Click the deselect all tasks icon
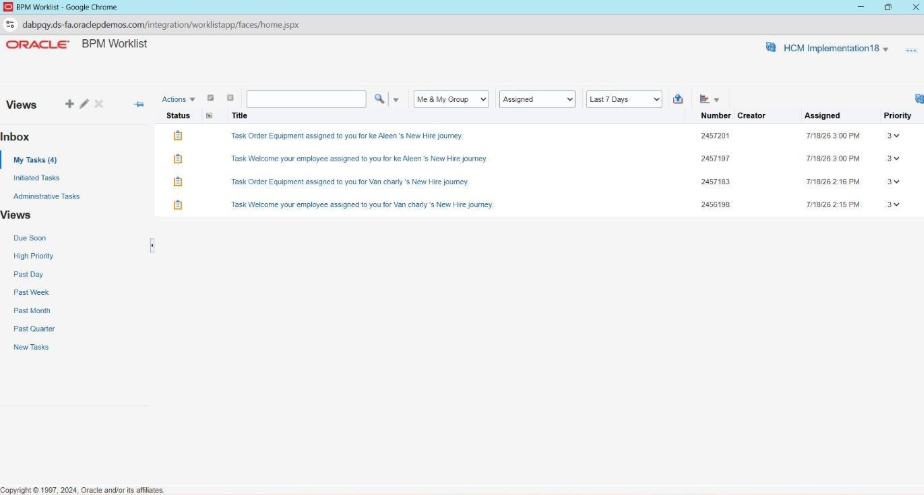924x495 pixels. (230, 98)
